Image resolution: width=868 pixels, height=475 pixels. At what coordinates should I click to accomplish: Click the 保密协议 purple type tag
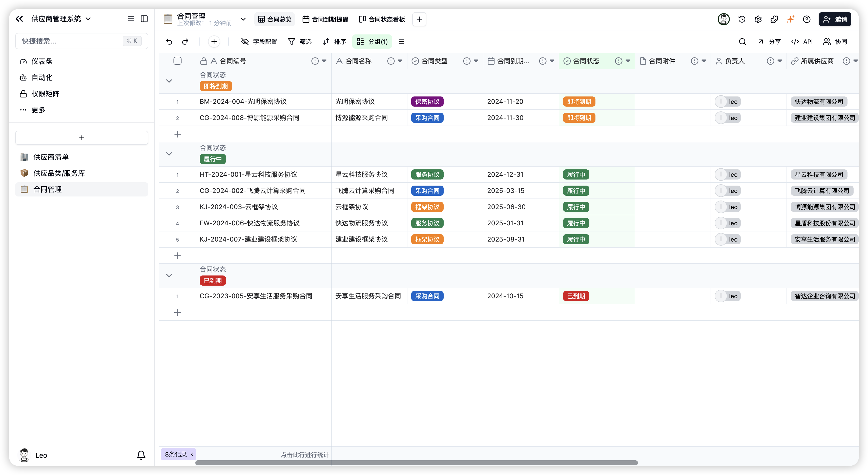pyautogui.click(x=427, y=102)
